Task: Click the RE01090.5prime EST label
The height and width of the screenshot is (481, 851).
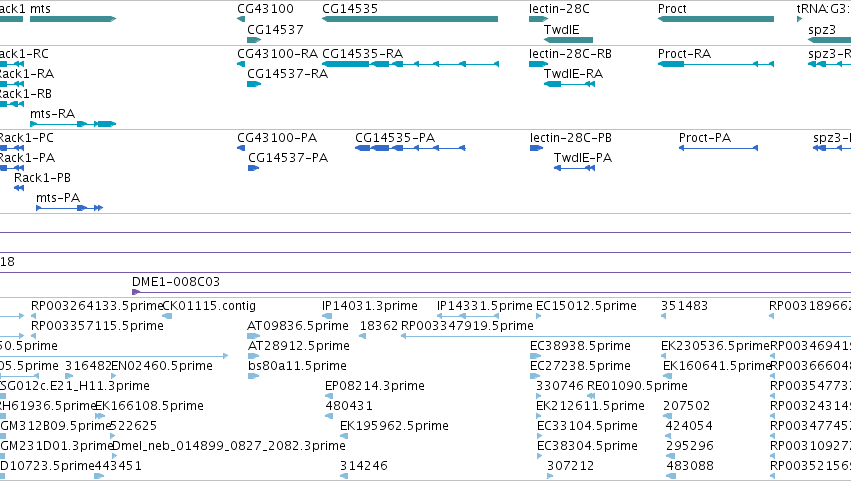Action: [637, 386]
